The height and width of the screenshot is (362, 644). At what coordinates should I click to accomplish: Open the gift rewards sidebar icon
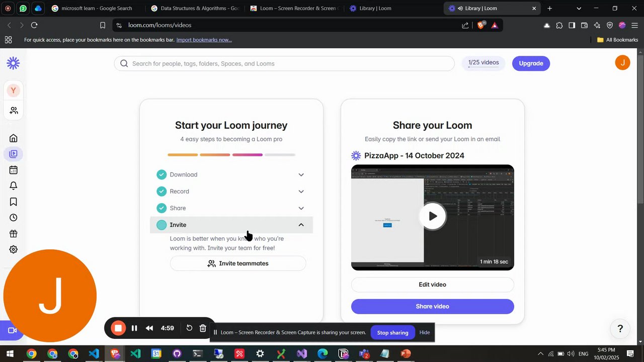(x=14, y=233)
